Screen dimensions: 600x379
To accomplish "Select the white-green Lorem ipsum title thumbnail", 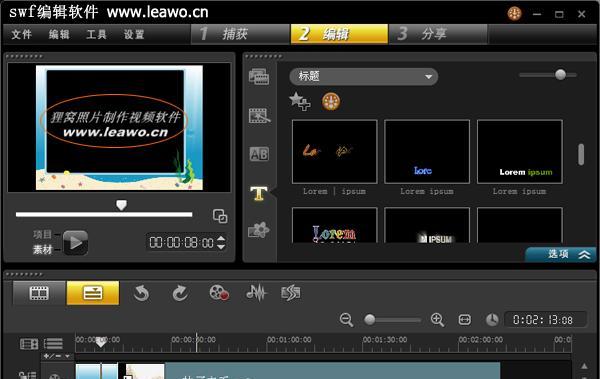I will 520,152.
